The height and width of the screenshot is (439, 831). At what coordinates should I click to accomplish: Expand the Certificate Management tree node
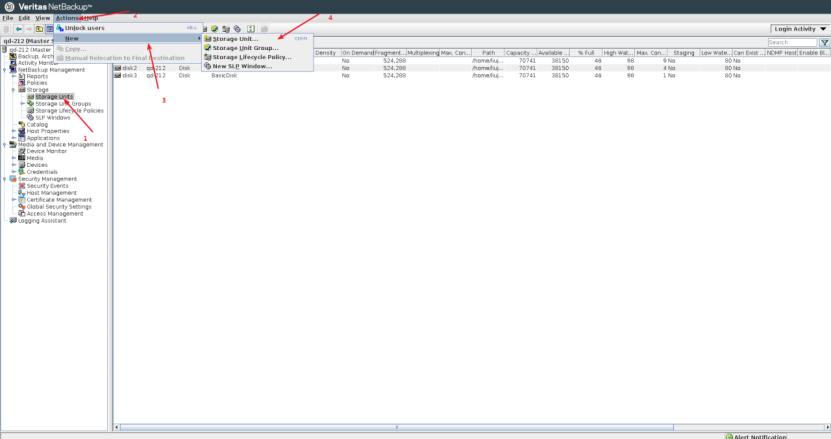(x=14, y=200)
